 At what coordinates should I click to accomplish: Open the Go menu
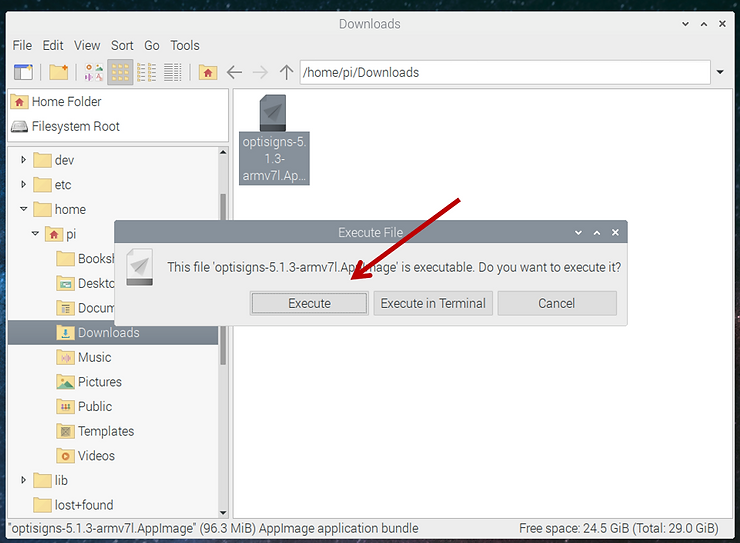(x=151, y=46)
